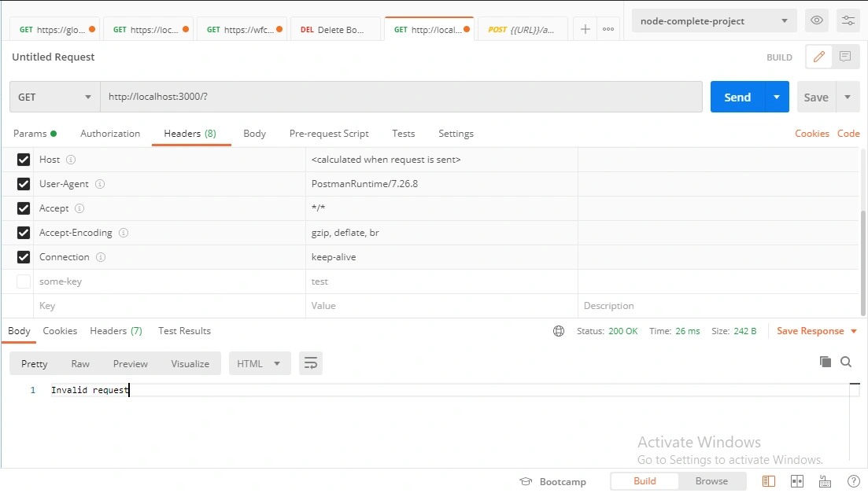Viewport: 868px width, 493px height.
Task: Click the Description header field
Action: 718,305
